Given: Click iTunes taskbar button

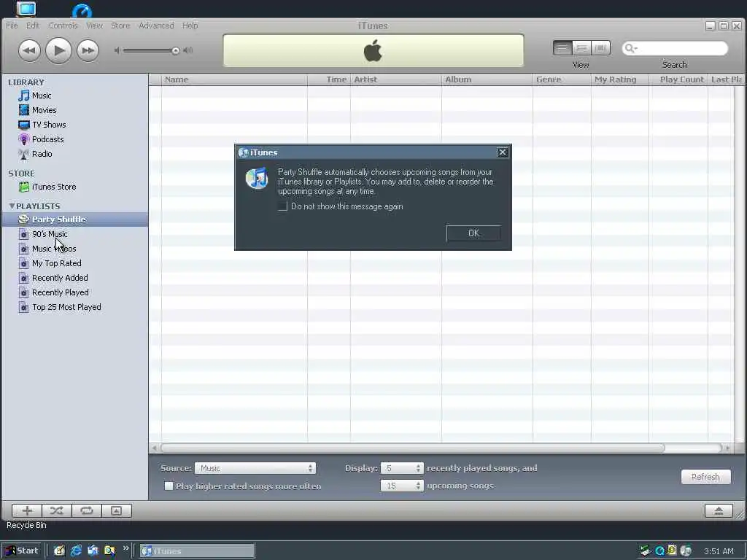Looking at the screenshot, I should point(197,551).
